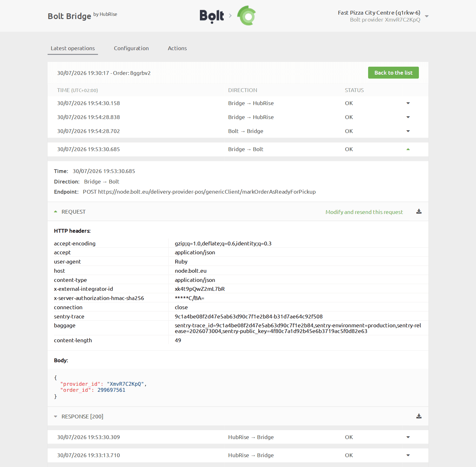Screen dimensions: 476x467
Task: Click the connection value close
Action: 181,307
